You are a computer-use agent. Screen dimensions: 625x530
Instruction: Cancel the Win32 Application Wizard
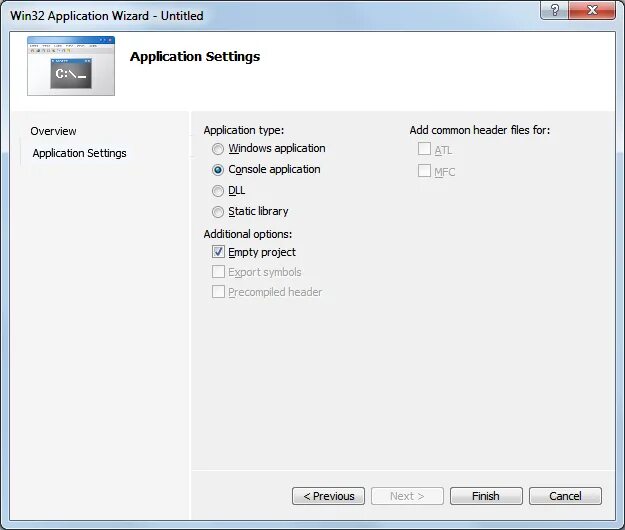click(x=565, y=496)
